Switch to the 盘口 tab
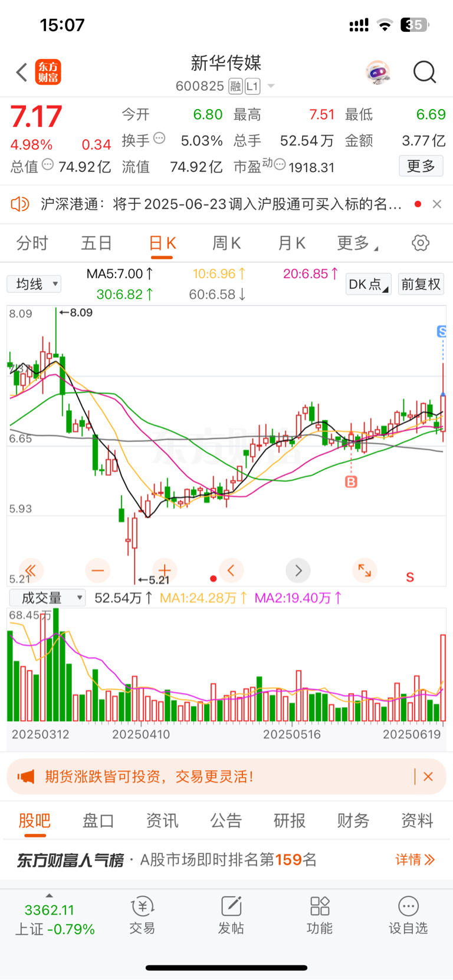This screenshot has width=453, height=980. click(99, 820)
